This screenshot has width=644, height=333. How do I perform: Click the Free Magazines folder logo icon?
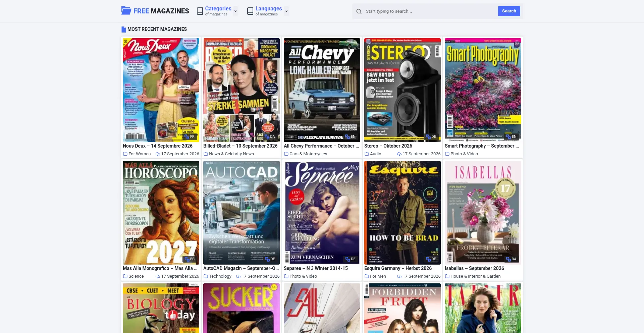[126, 11]
